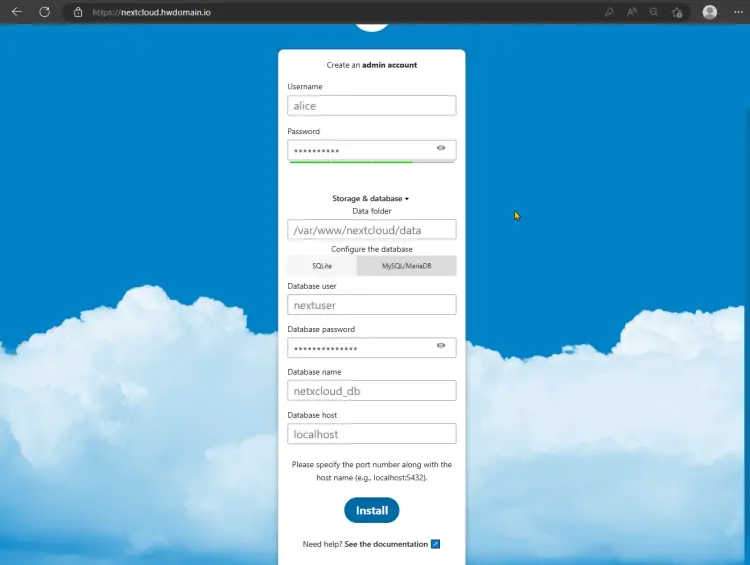Viewport: 750px width, 565px height.
Task: Select the MySQL/MariaDB database option
Action: point(407,266)
